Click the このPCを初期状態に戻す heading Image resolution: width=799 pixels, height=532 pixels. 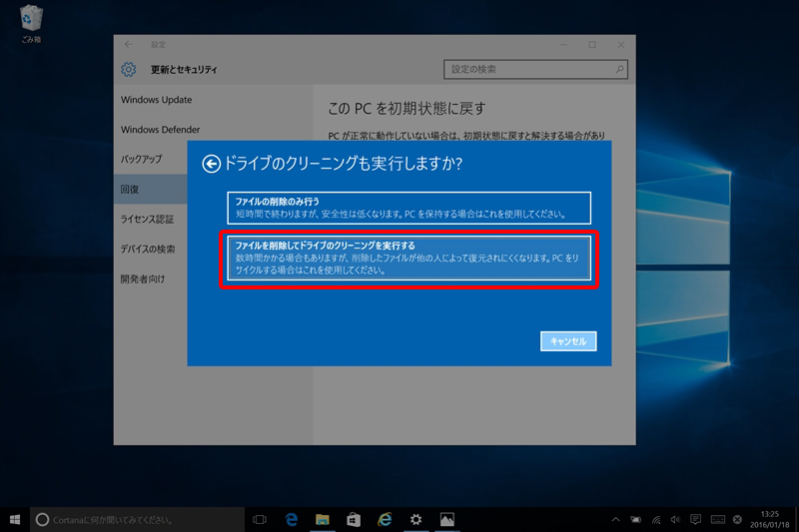406,109
